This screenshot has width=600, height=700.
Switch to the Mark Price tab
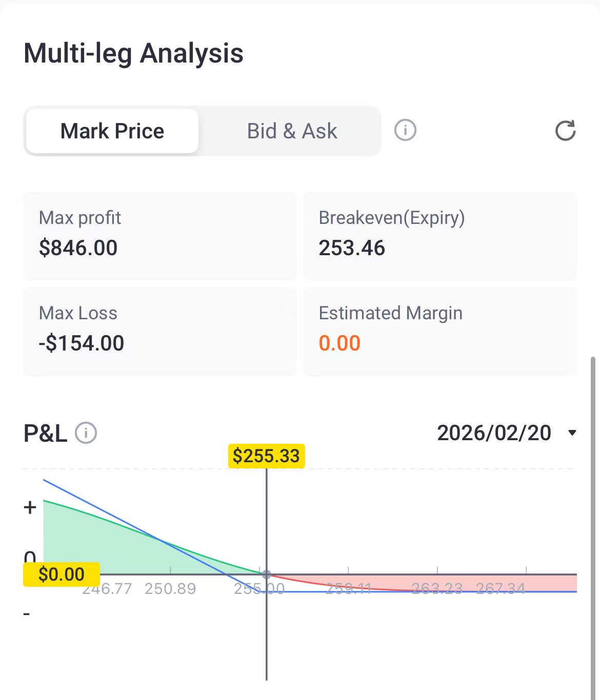tap(112, 131)
